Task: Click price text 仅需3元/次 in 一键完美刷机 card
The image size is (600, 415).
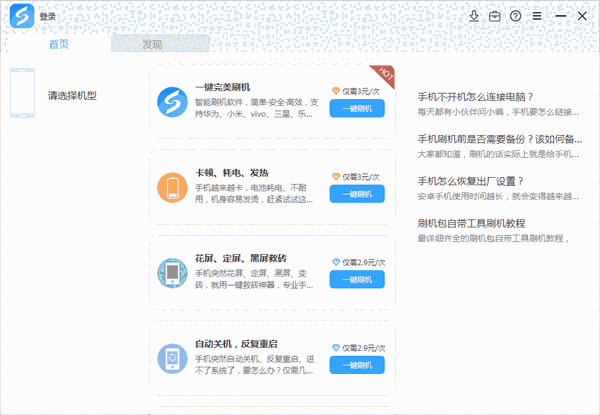Action: pyautogui.click(x=361, y=91)
